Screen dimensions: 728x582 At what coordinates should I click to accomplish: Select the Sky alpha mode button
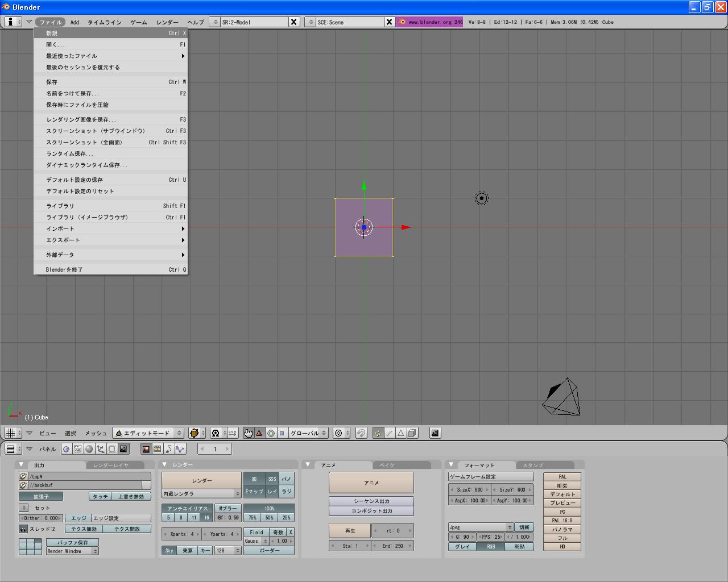click(x=169, y=551)
